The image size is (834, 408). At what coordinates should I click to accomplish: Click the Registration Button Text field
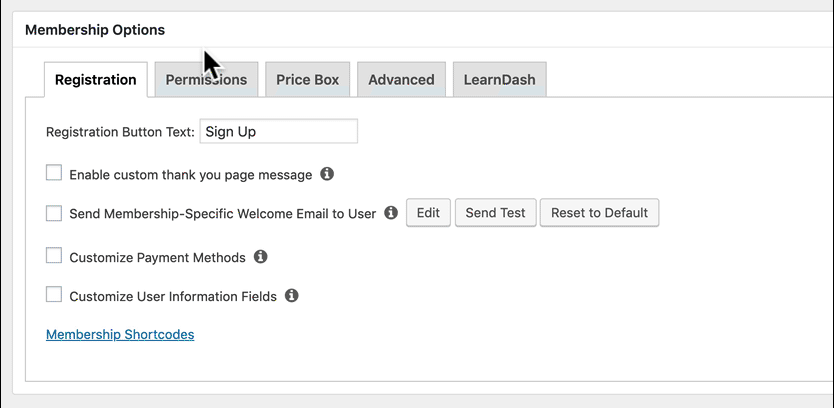pyautogui.click(x=279, y=131)
